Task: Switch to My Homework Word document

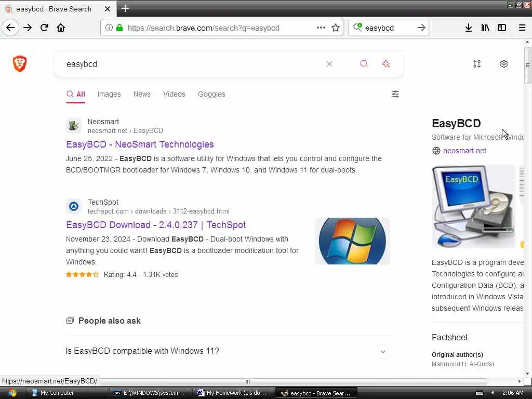Action: (x=232, y=393)
